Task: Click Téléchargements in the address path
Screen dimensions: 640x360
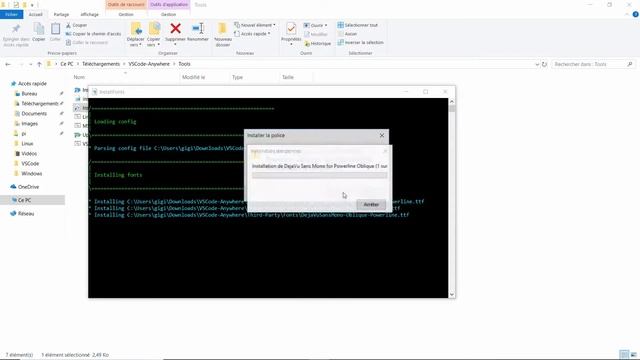Action: (101, 64)
